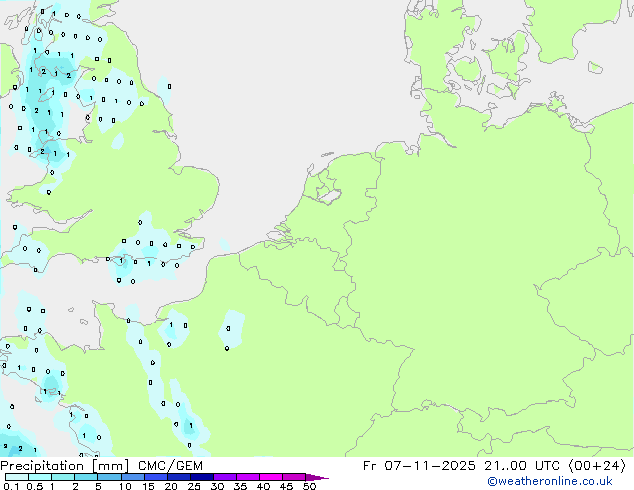The image size is (634, 490).
Task: Click the '45' legend scale label
Action: click(286, 486)
